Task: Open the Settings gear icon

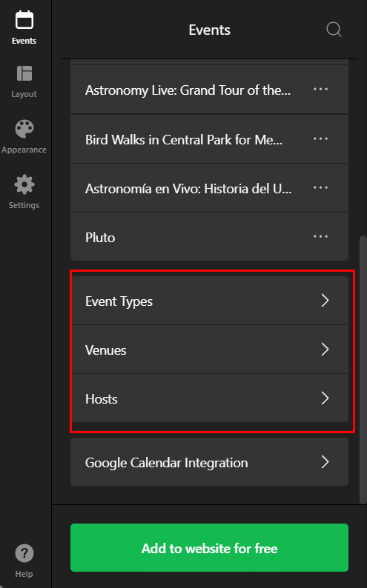Action: [24, 184]
